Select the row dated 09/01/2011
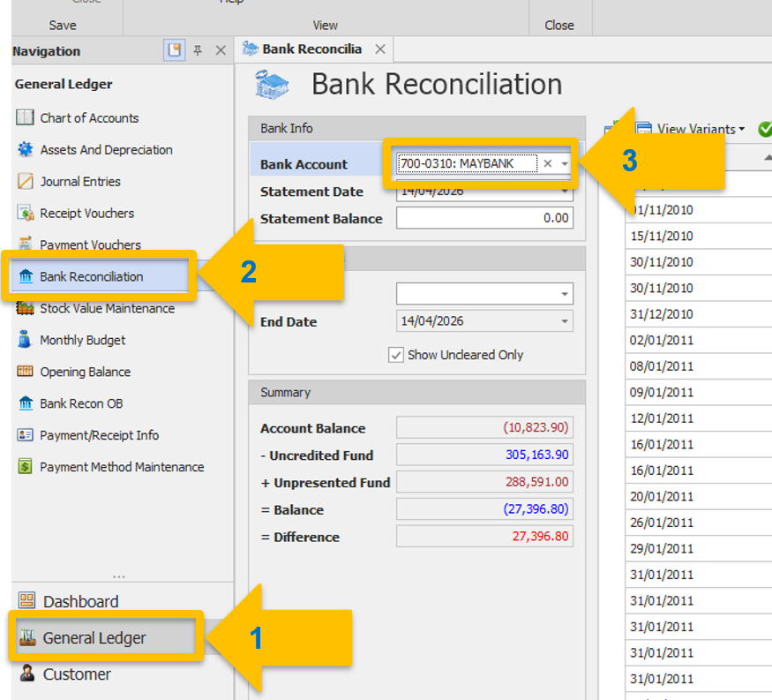Image resolution: width=772 pixels, height=700 pixels. pyautogui.click(x=698, y=393)
